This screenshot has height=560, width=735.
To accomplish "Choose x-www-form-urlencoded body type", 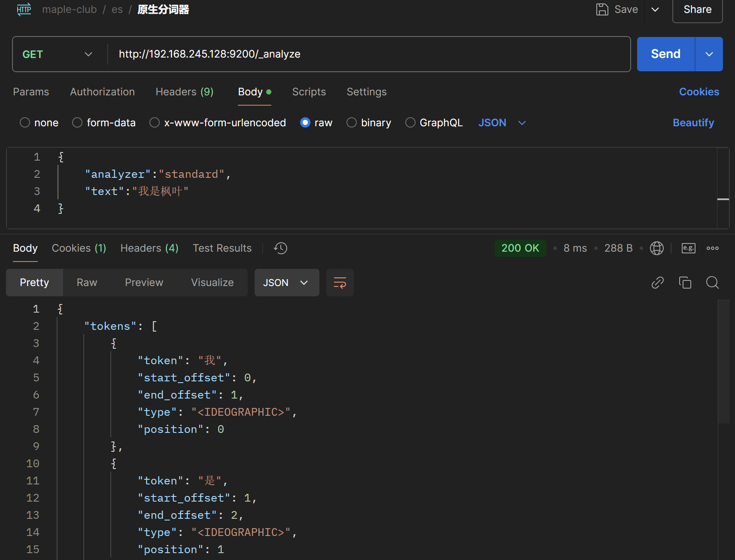I will (x=155, y=123).
